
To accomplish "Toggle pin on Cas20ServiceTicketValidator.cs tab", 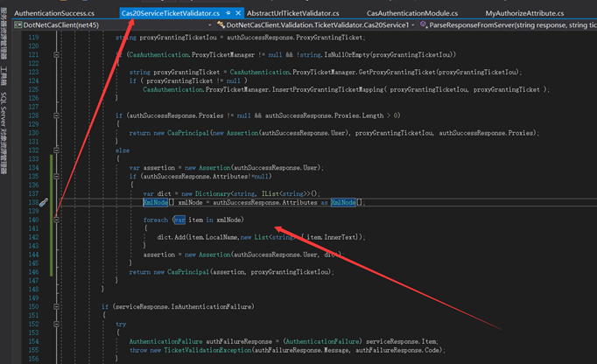I will [228, 13].
